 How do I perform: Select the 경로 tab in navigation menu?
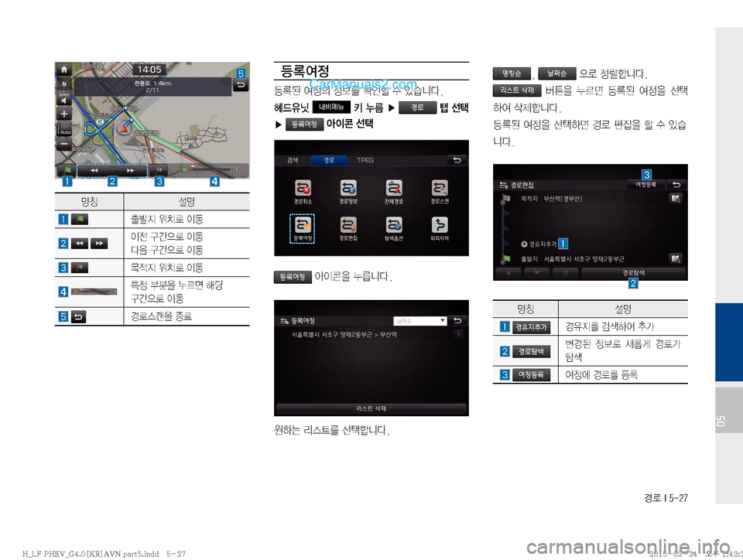click(x=329, y=160)
